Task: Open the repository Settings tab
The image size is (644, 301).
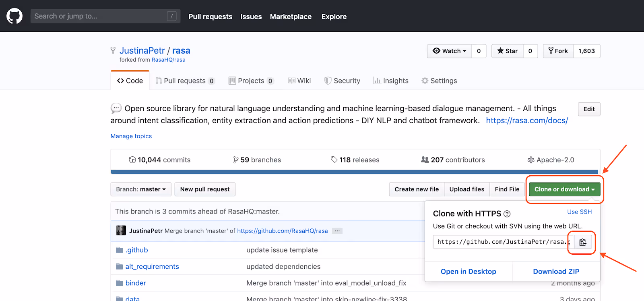Action: click(439, 81)
